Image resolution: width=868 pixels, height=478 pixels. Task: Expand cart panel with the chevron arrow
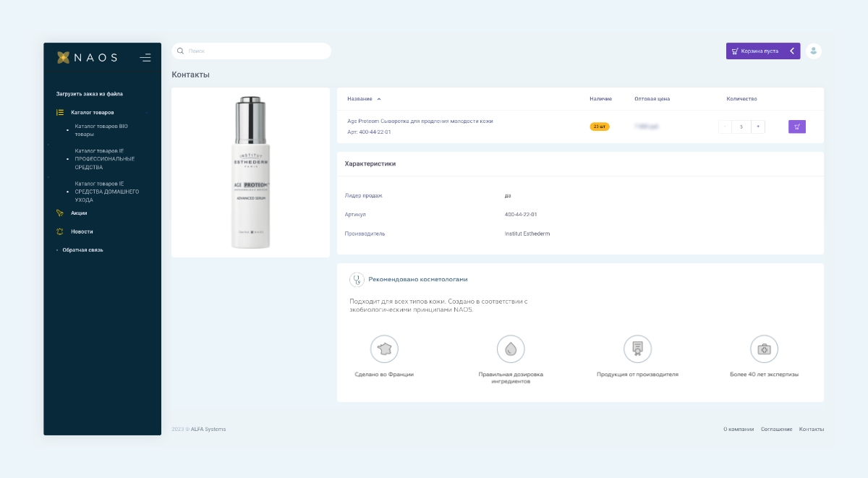(x=792, y=51)
